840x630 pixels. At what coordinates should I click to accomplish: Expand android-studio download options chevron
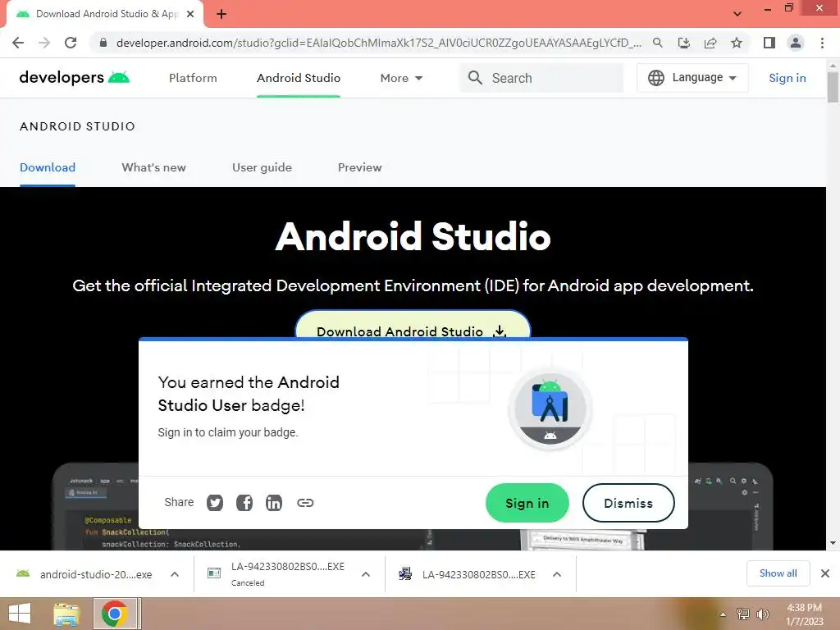175,574
